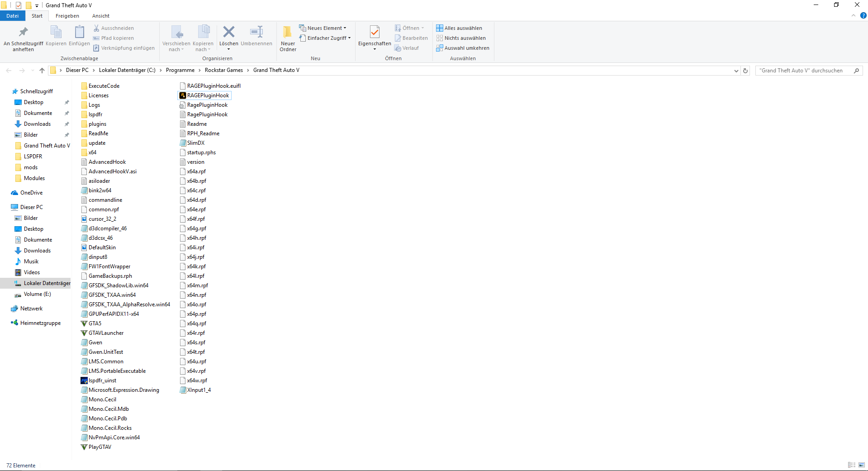Create a folder with Neuer Ordner

tap(288, 38)
